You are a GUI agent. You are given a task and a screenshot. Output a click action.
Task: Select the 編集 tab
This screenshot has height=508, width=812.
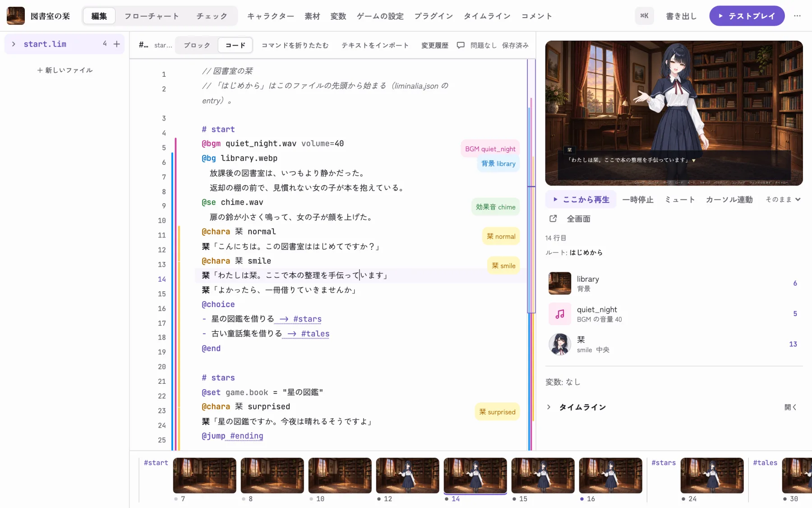[x=99, y=16]
